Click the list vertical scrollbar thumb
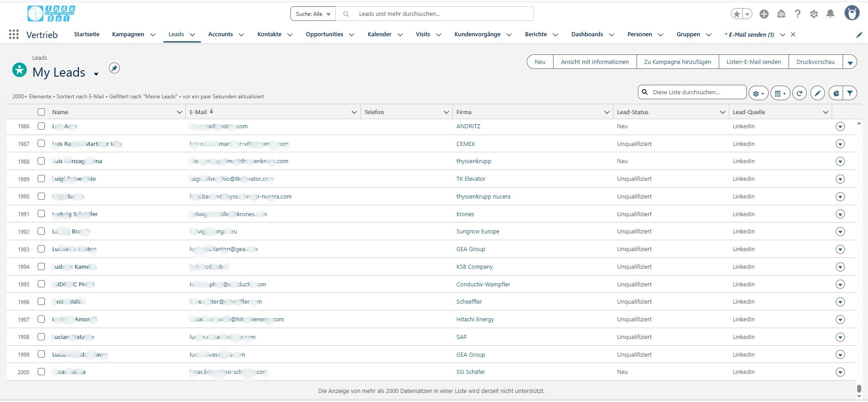This screenshot has width=868, height=402. 858,389
